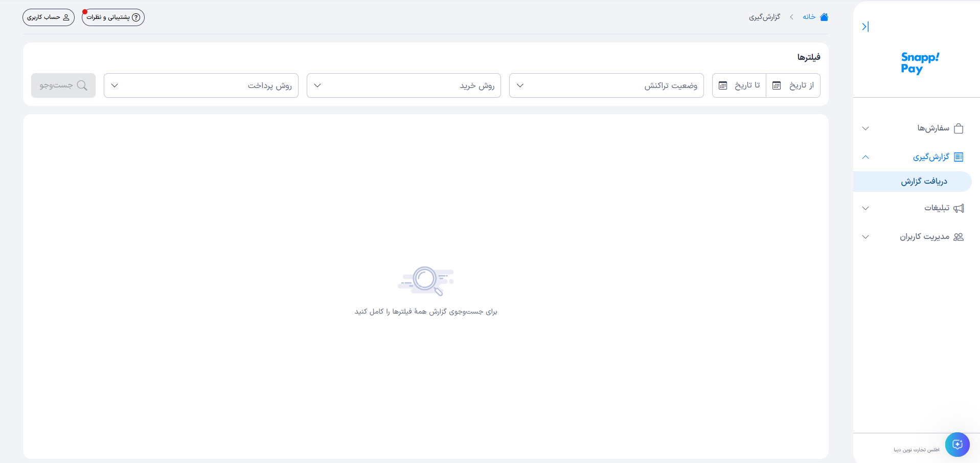
Task: Open the روش خرید dropdown
Action: click(x=404, y=85)
